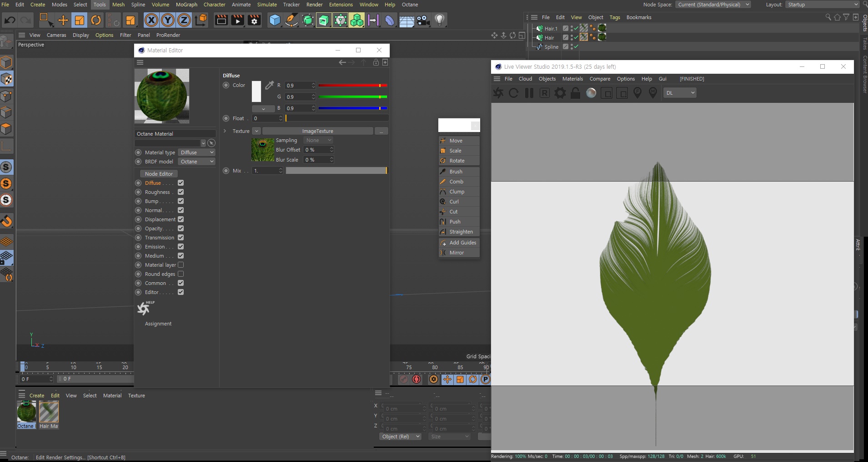Click the Mix amount slider bar
The height and width of the screenshot is (462, 868).
(x=336, y=170)
